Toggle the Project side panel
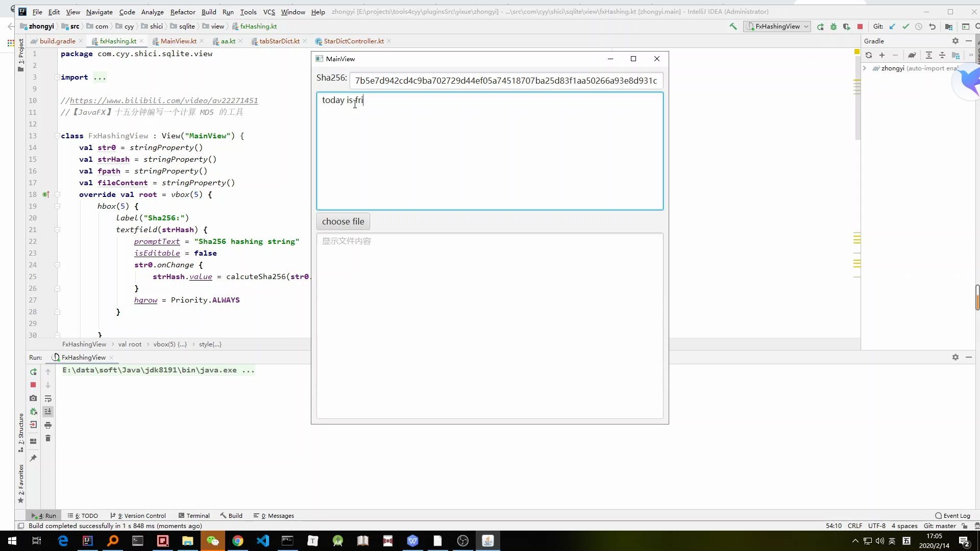 pyautogui.click(x=21, y=55)
